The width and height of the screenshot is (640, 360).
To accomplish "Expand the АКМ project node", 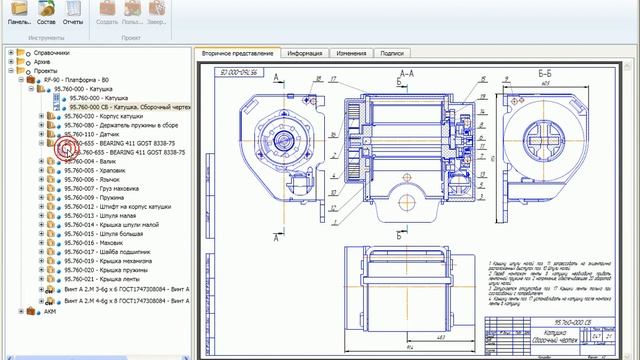I will (x=21, y=311).
